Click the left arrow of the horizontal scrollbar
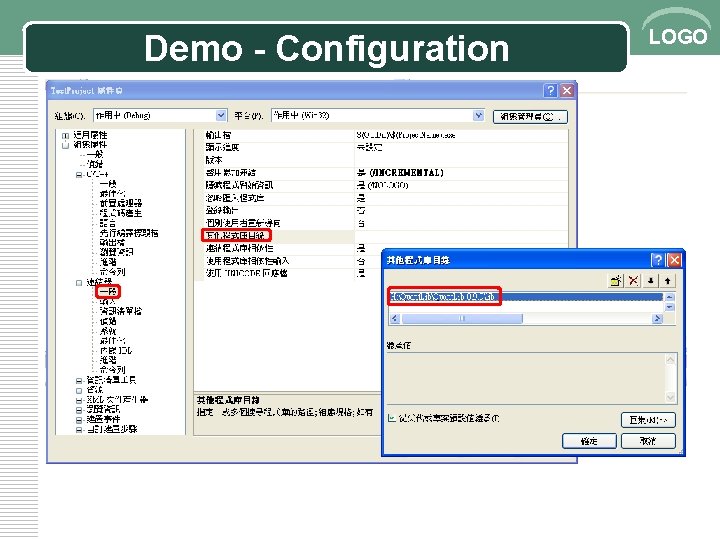Viewport: 720px width, 540px height. (395, 318)
